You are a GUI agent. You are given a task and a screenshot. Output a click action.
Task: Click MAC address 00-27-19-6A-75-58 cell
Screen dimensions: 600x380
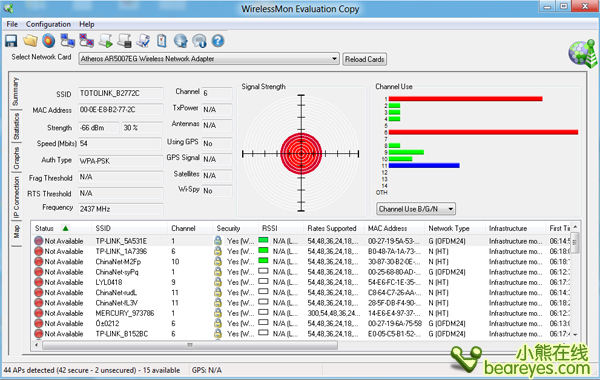pyautogui.click(x=395, y=323)
